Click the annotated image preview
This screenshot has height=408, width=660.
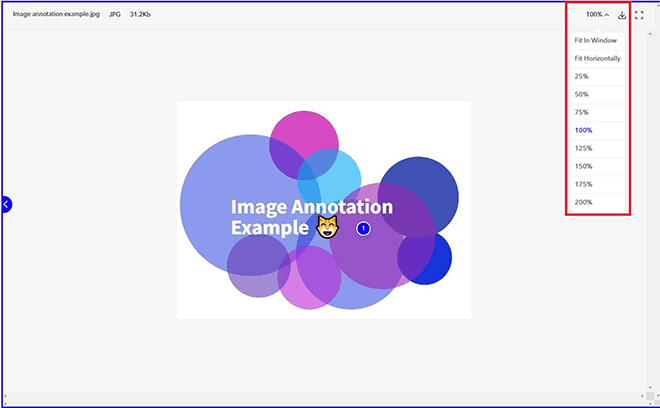pos(324,211)
